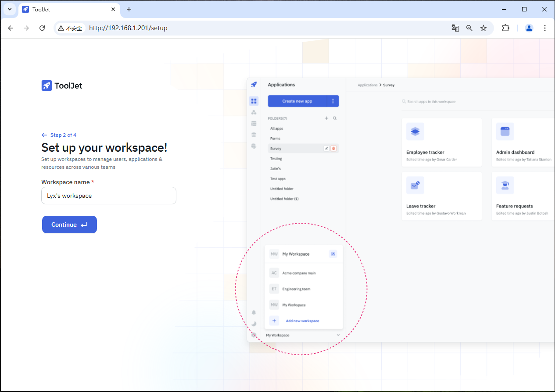Click the browser forward arrow
The height and width of the screenshot is (392, 555).
(26, 28)
